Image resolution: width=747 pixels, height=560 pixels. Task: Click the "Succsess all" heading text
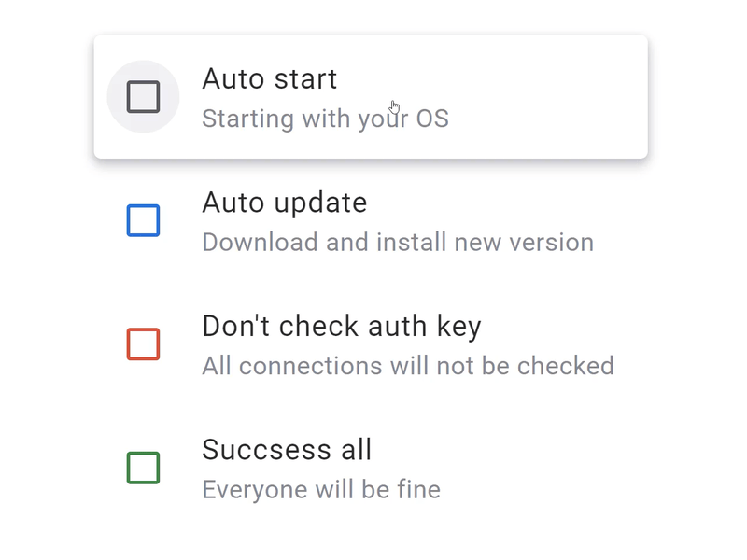(287, 450)
